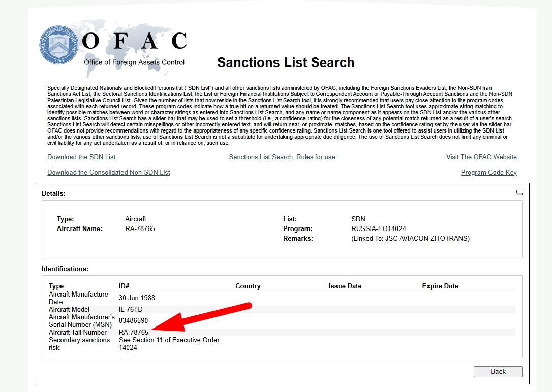Open the Download the SDN List link

click(x=81, y=157)
